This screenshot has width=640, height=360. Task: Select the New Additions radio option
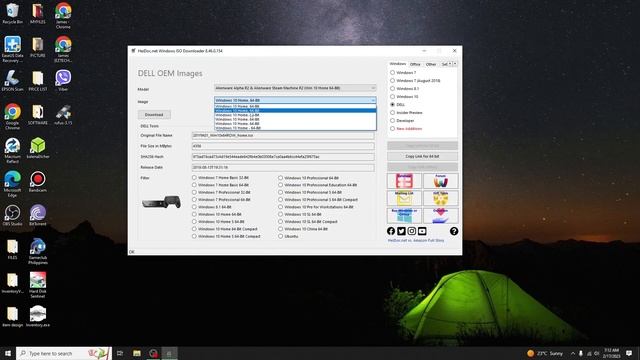[x=392, y=129]
